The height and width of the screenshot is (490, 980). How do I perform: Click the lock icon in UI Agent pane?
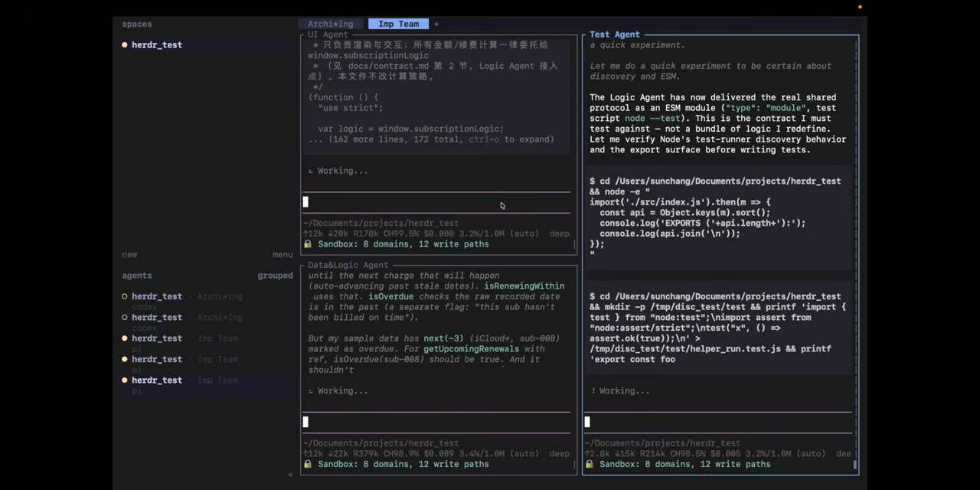pyautogui.click(x=308, y=244)
